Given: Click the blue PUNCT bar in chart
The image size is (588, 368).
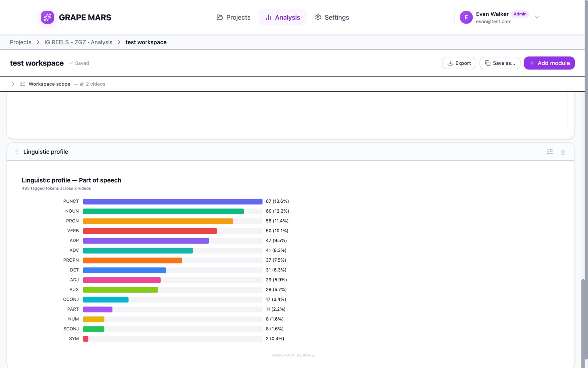Looking at the screenshot, I should click(x=173, y=201).
